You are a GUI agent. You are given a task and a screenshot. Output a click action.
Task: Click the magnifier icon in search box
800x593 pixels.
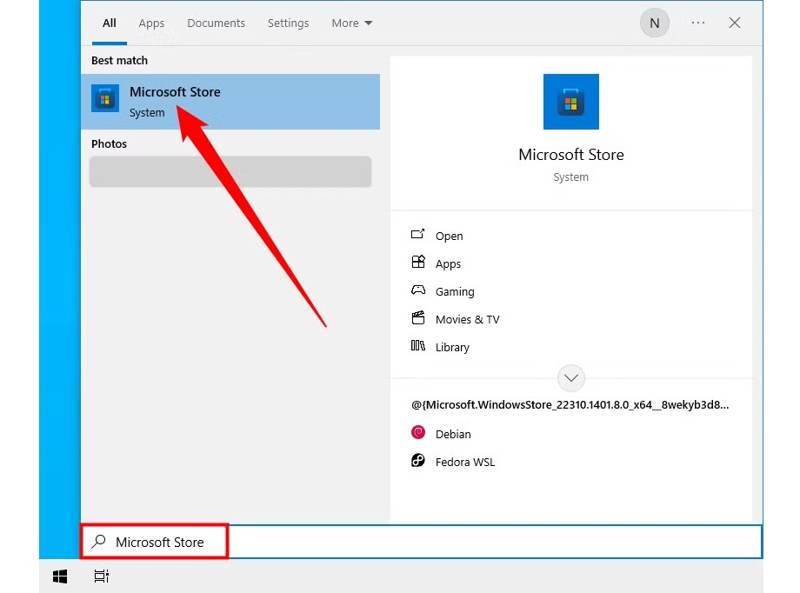tap(98, 542)
